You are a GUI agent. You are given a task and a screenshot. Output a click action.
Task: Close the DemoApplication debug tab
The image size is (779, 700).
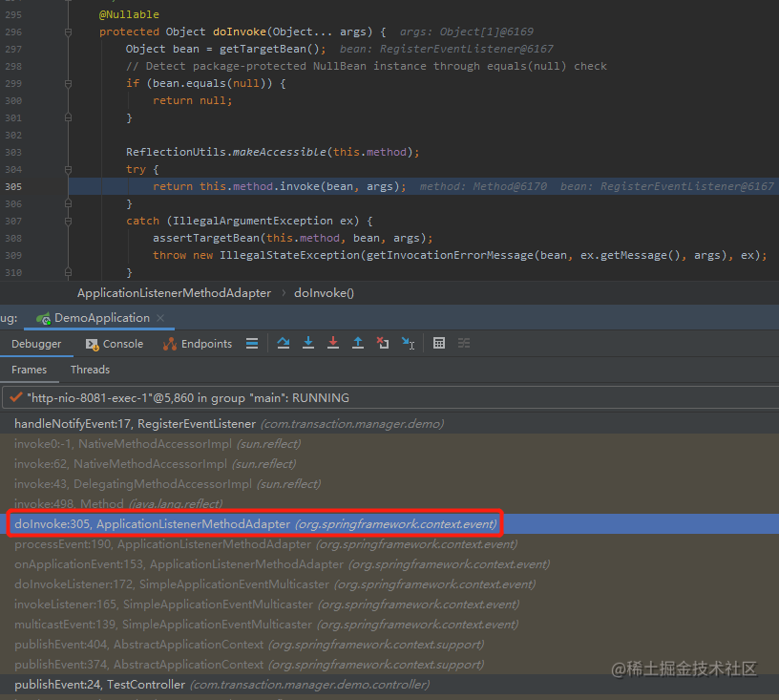click(x=160, y=318)
